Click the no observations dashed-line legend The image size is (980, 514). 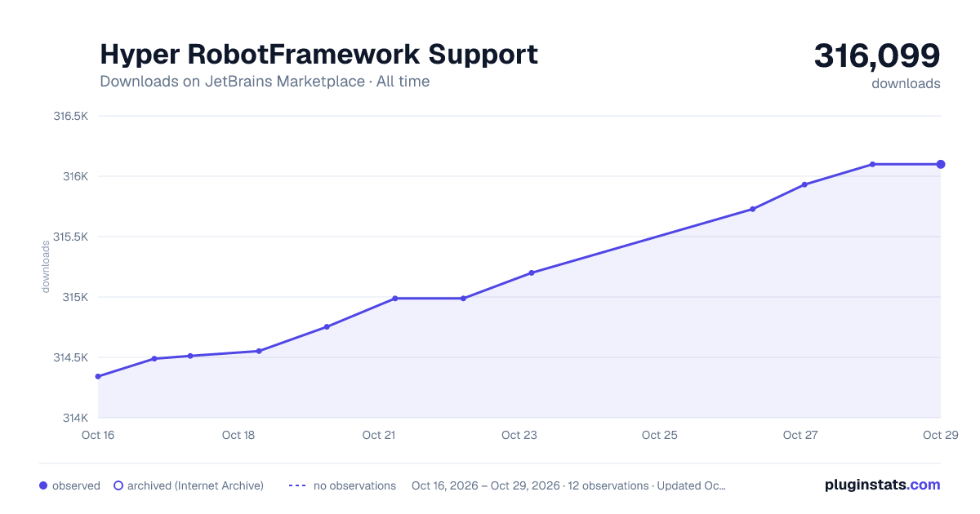click(297, 485)
